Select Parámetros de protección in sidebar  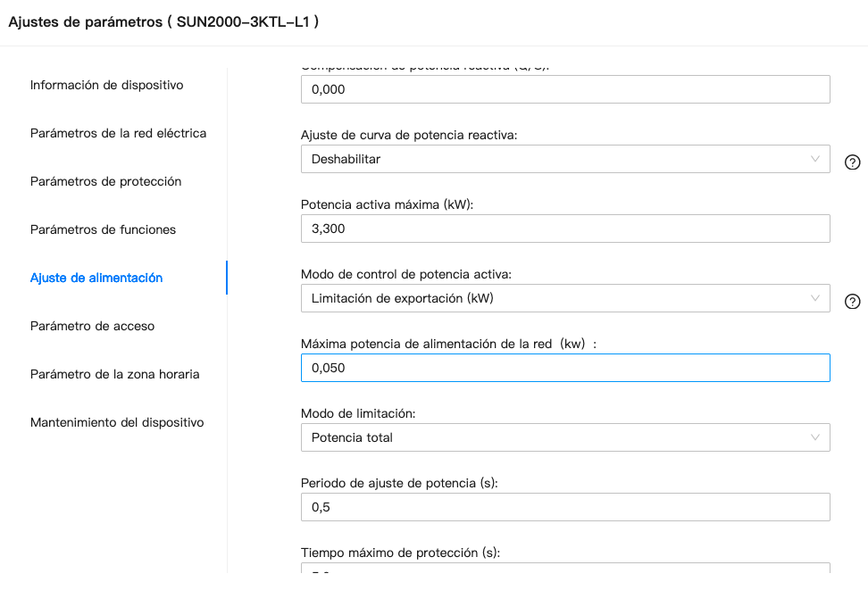105,181
